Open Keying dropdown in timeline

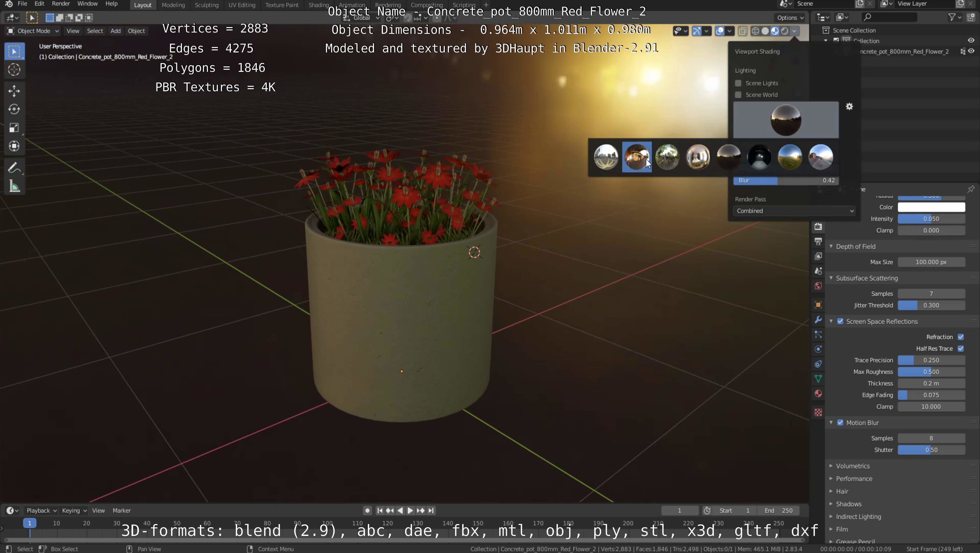pyautogui.click(x=74, y=511)
